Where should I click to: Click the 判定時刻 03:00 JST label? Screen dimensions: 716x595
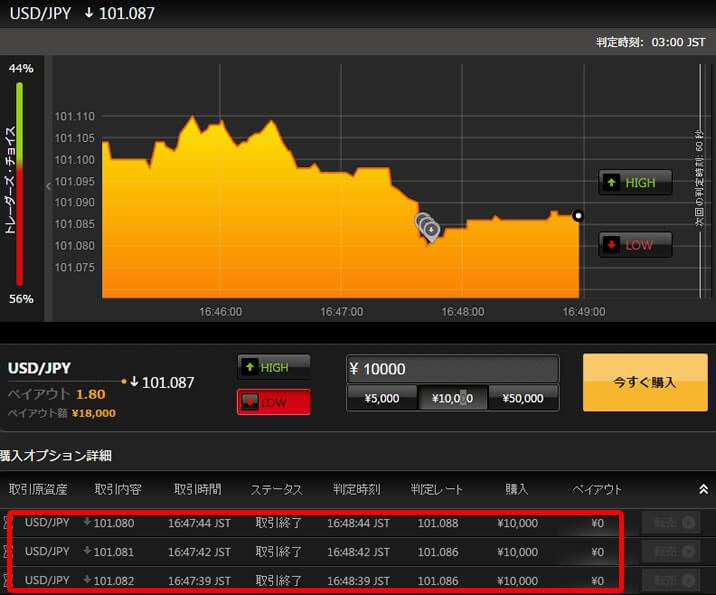click(650, 42)
